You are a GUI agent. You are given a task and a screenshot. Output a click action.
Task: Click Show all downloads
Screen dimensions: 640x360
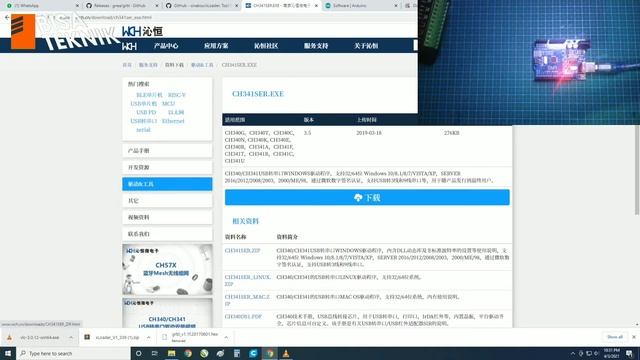coord(615,337)
